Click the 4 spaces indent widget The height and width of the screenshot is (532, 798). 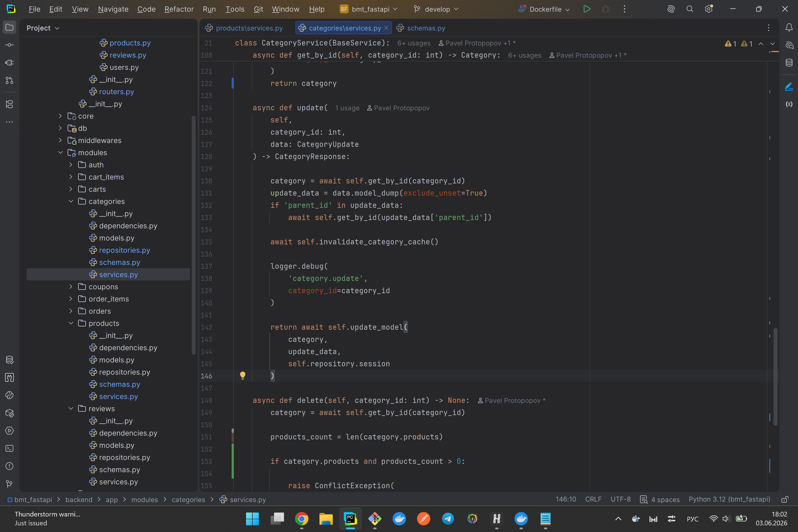coord(660,499)
